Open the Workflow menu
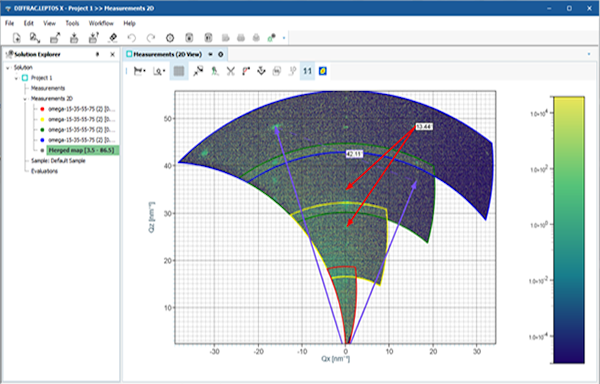600x384 pixels. (101, 23)
